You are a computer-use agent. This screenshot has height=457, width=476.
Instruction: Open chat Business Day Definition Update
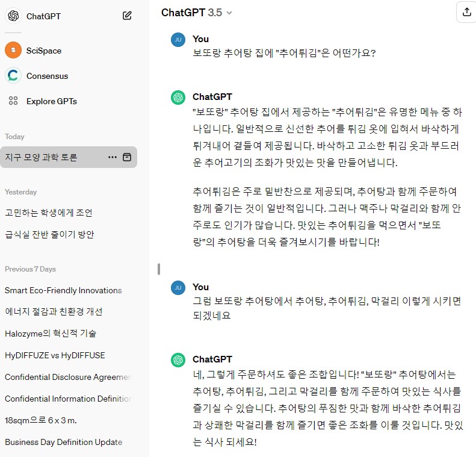63,442
